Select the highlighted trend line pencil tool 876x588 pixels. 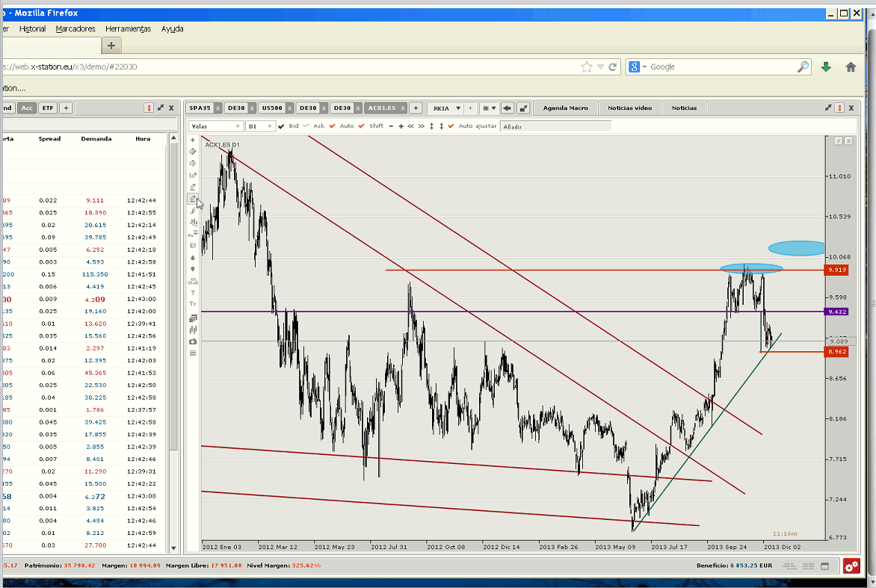(x=193, y=199)
